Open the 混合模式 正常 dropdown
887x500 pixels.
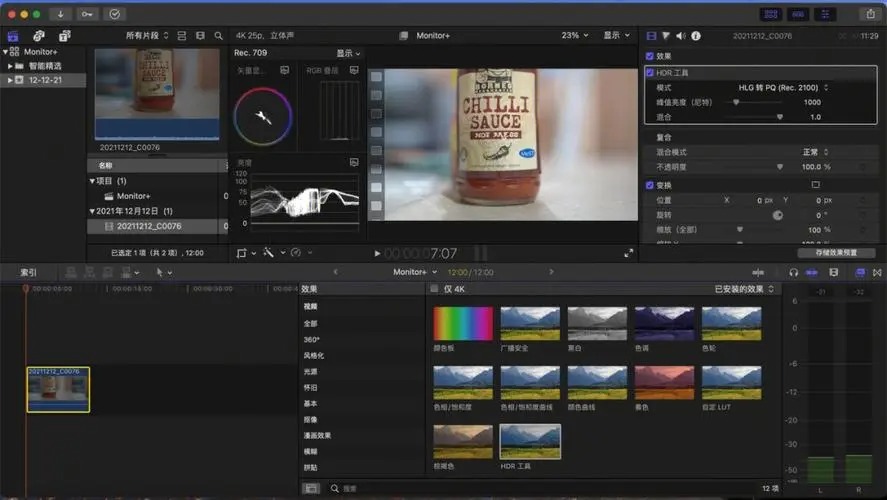click(x=815, y=152)
